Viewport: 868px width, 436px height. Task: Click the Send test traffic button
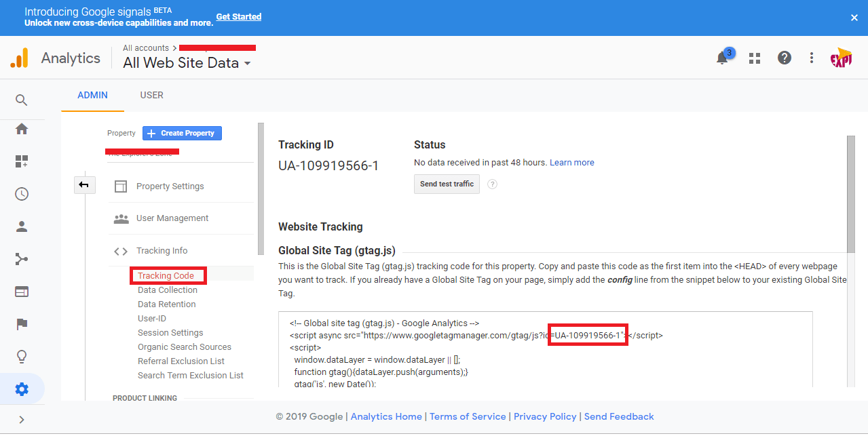pos(447,184)
